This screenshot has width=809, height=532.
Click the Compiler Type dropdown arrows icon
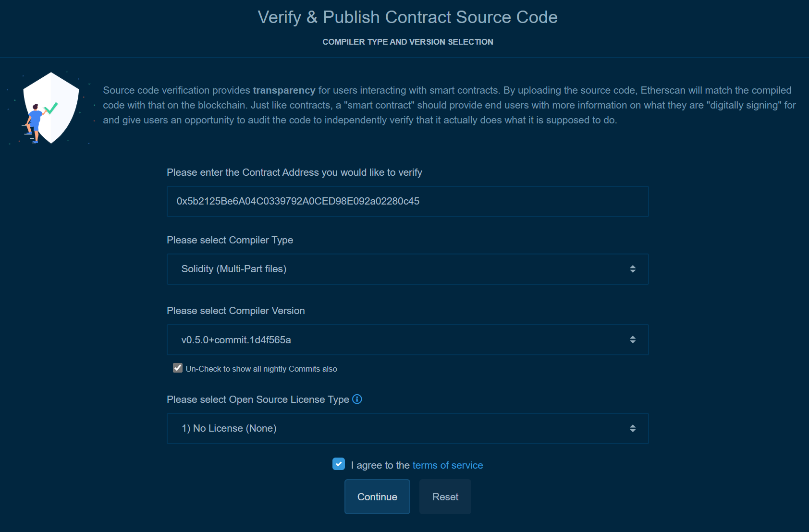(x=633, y=269)
